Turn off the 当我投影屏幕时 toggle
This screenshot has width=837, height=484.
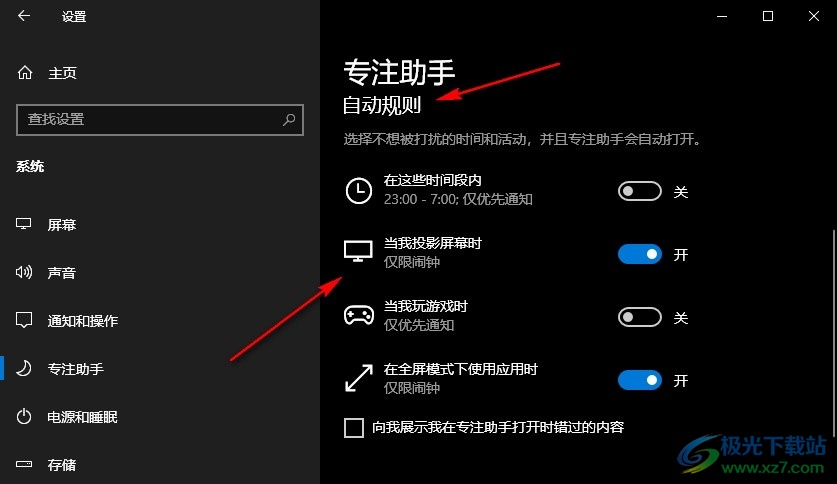tap(639, 254)
